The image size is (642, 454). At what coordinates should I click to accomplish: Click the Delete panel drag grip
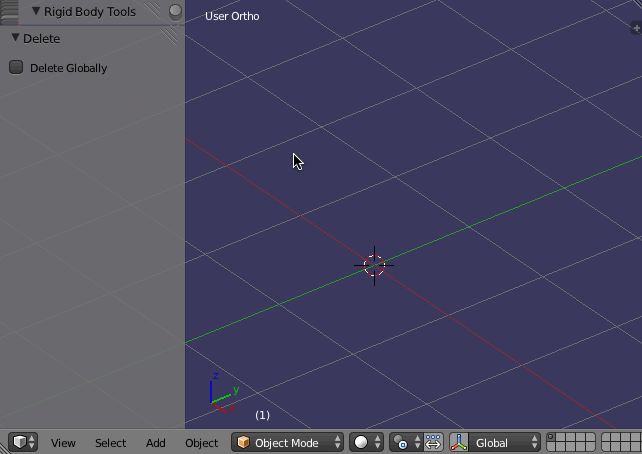pyautogui.click(x=168, y=37)
